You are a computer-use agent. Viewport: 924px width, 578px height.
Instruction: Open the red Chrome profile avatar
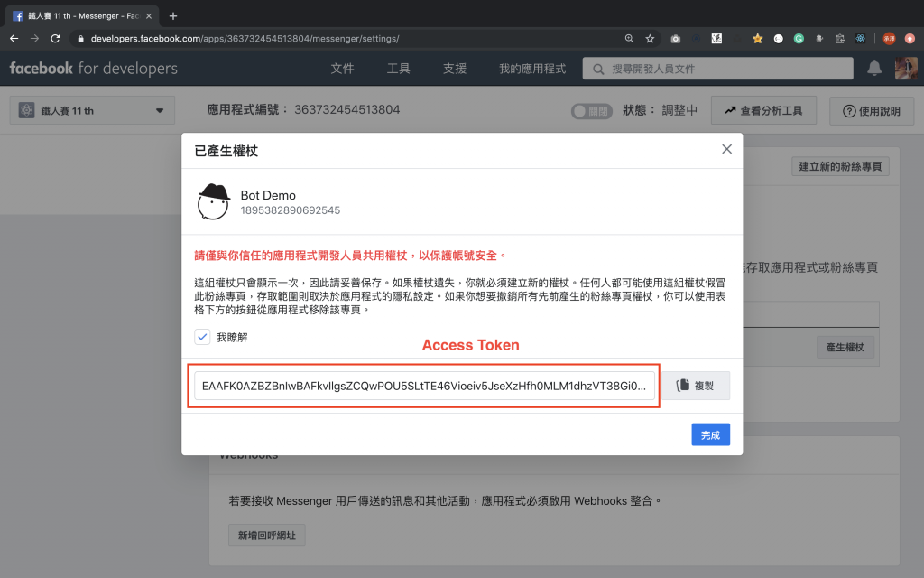[x=889, y=38]
